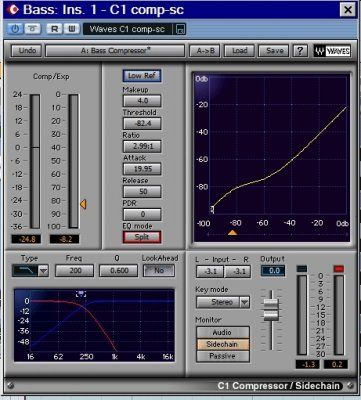Click the Undo button
This screenshot has height=400, width=361.
coord(27,51)
